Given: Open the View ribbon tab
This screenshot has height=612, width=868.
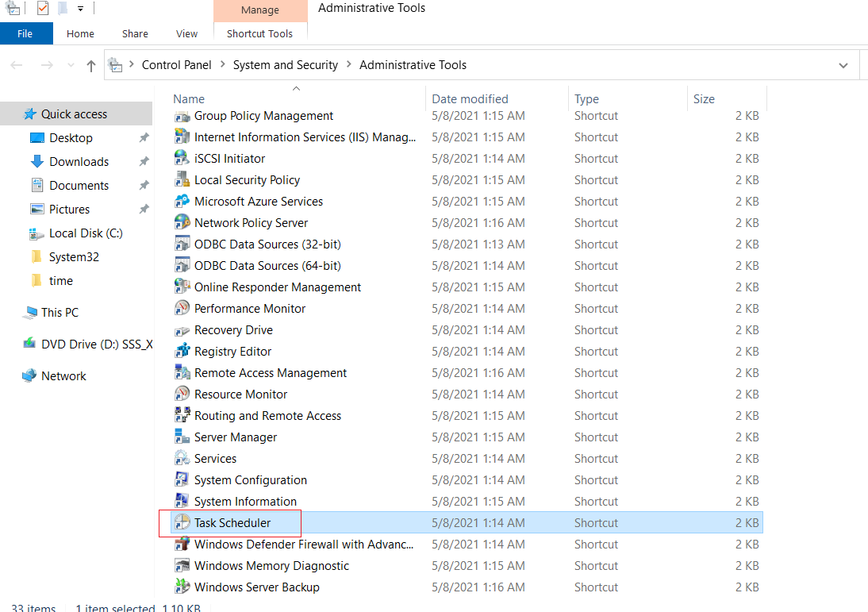Looking at the screenshot, I should 186,34.
